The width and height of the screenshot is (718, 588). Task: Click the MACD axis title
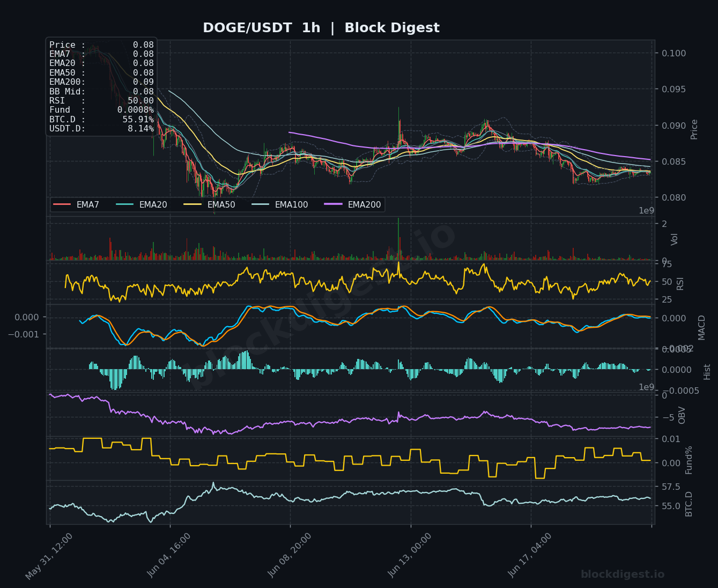pos(701,327)
